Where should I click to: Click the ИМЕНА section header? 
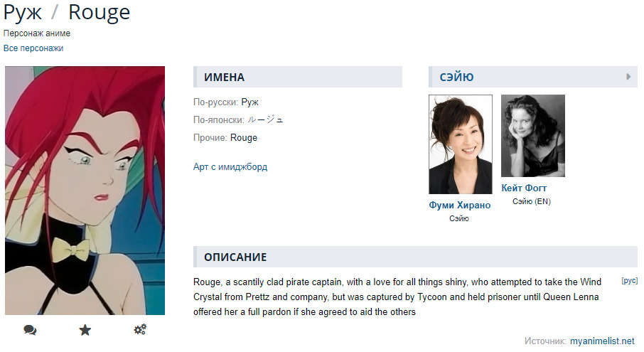[225, 78]
